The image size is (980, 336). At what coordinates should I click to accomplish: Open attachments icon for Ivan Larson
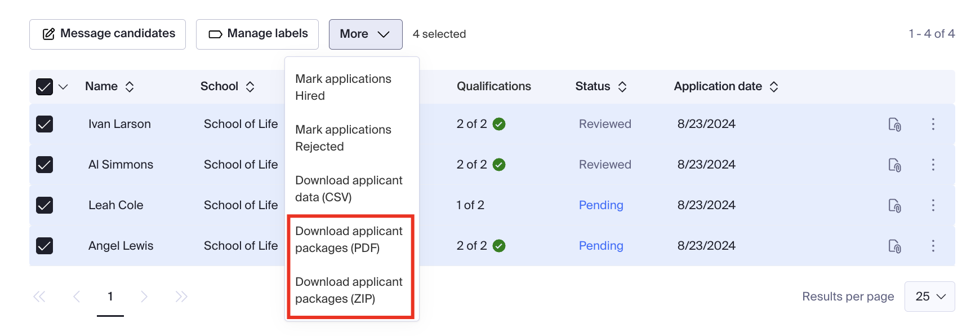click(x=894, y=124)
